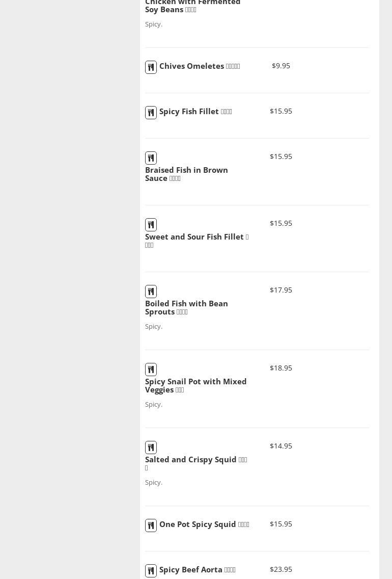The image size is (392, 579).
Task: Select Boiled Fish with Bean Sprouts
Action: click(186, 308)
